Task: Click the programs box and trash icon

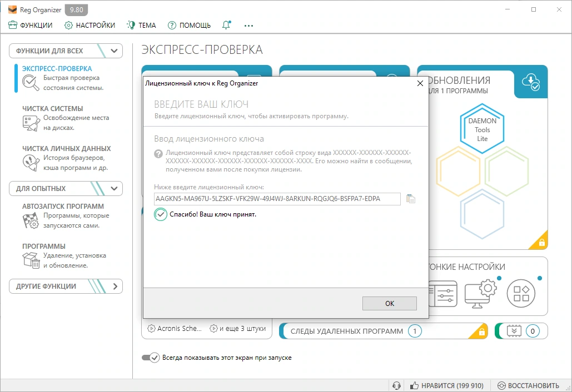Action: tap(31, 260)
